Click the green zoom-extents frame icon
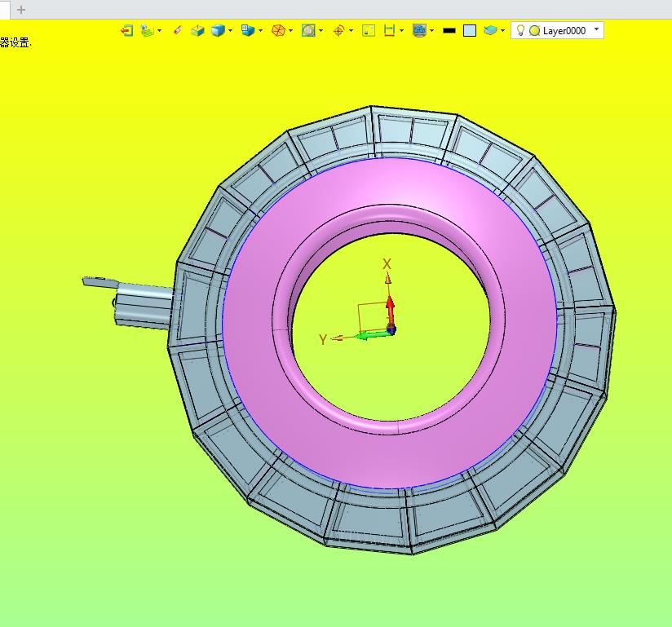Image resolution: width=672 pixels, height=627 pixels. pyautogui.click(x=369, y=30)
